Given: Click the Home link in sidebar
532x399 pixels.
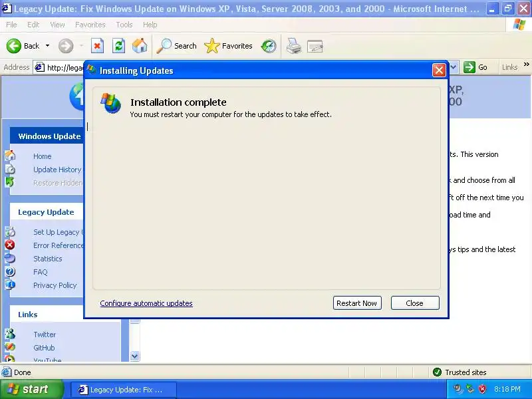Looking at the screenshot, I should pos(43,156).
